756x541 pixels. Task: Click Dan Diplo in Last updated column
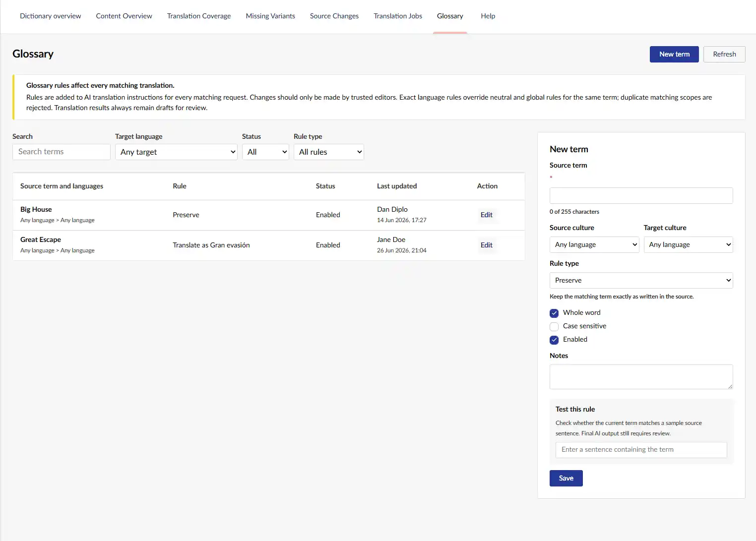pos(392,209)
